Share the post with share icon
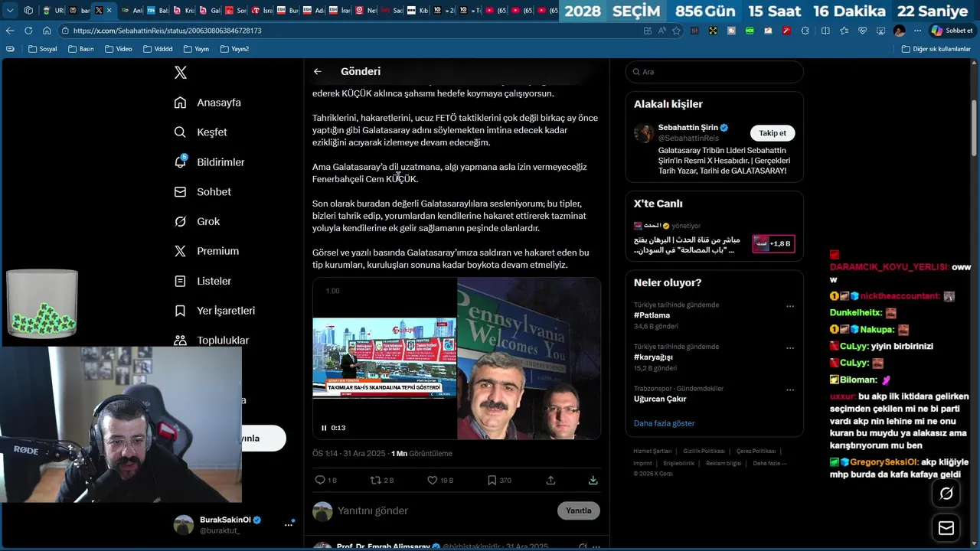Image resolution: width=980 pixels, height=551 pixels. (x=550, y=481)
